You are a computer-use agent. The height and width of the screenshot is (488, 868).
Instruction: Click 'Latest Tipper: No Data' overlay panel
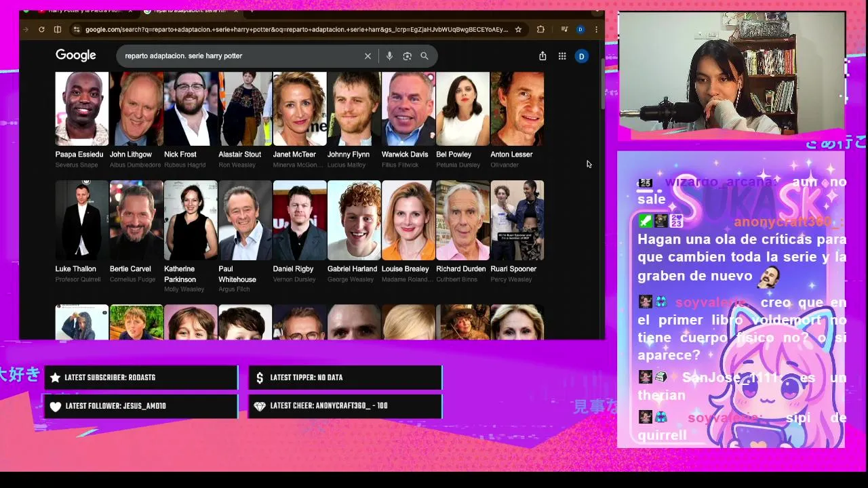tap(345, 378)
